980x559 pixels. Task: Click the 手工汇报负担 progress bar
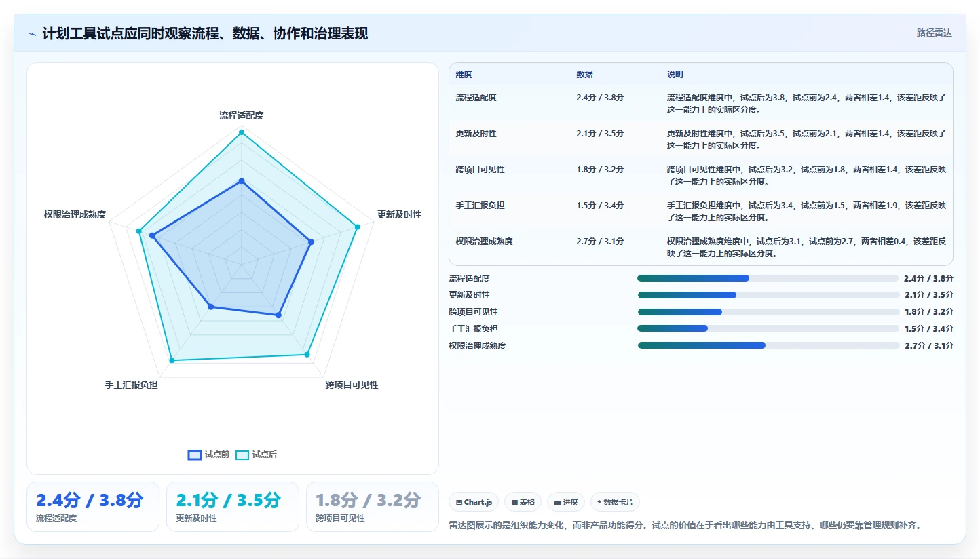point(768,328)
